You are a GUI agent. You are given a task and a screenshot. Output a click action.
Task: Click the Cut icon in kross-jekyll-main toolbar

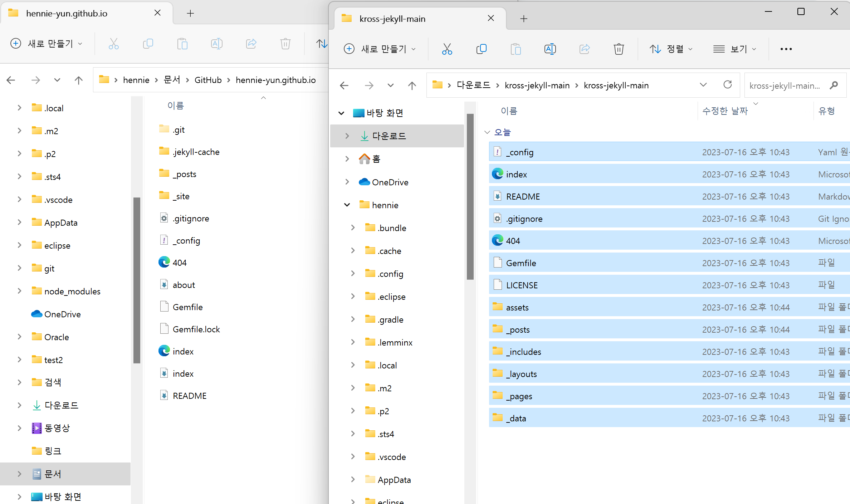447,49
